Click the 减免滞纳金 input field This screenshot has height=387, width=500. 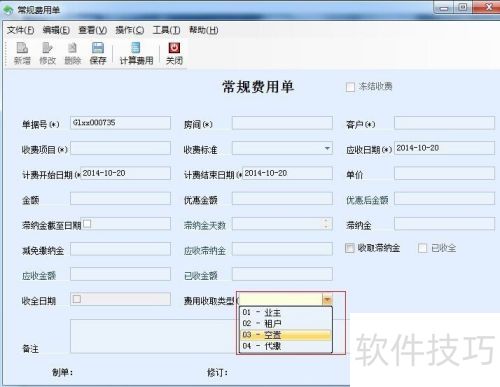coord(120,249)
